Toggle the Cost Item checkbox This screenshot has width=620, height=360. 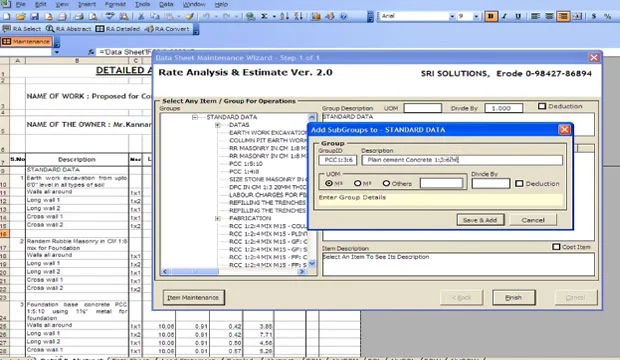pos(556,246)
